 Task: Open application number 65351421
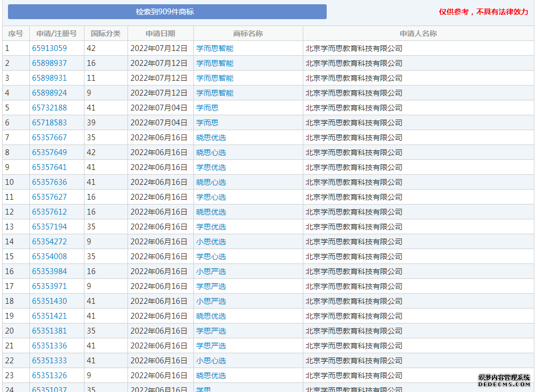tap(49, 316)
